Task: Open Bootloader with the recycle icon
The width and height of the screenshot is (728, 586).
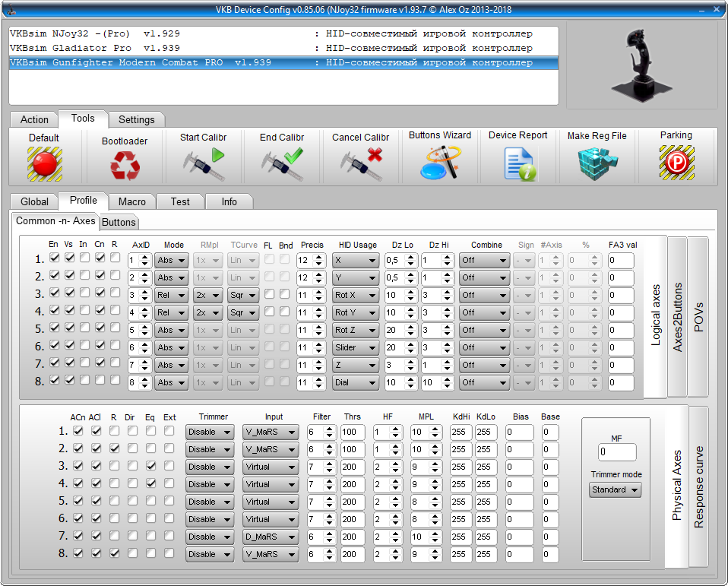Action: coord(124,166)
